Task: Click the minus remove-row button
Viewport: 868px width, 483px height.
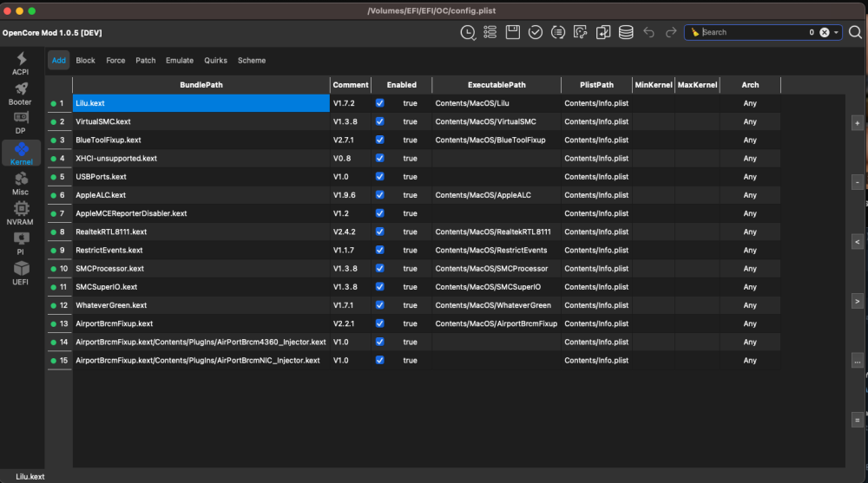Action: pos(857,183)
